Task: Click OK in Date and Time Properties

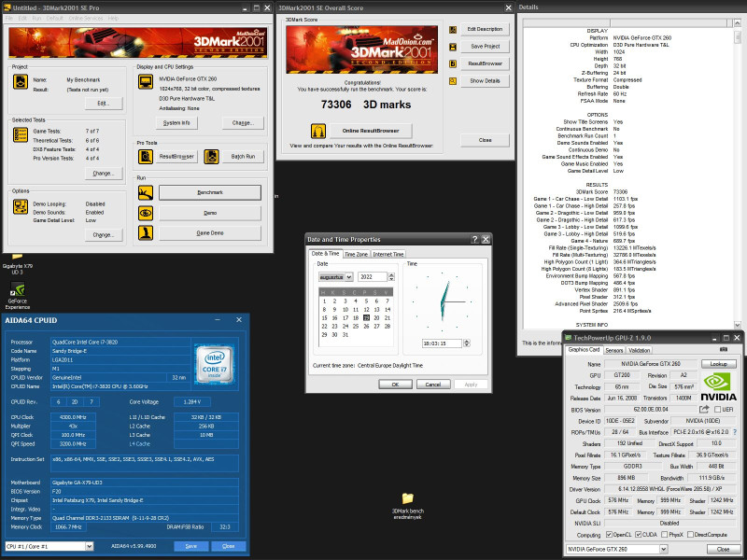Action: coord(395,384)
